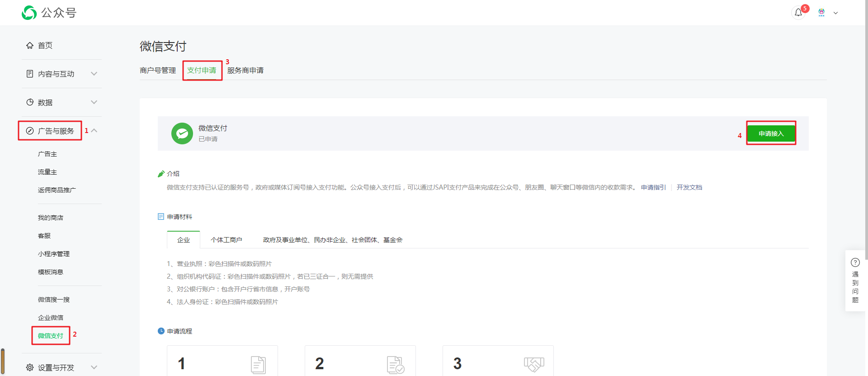
Task: Expand the 设置与开发 chevron
Action: click(94, 367)
